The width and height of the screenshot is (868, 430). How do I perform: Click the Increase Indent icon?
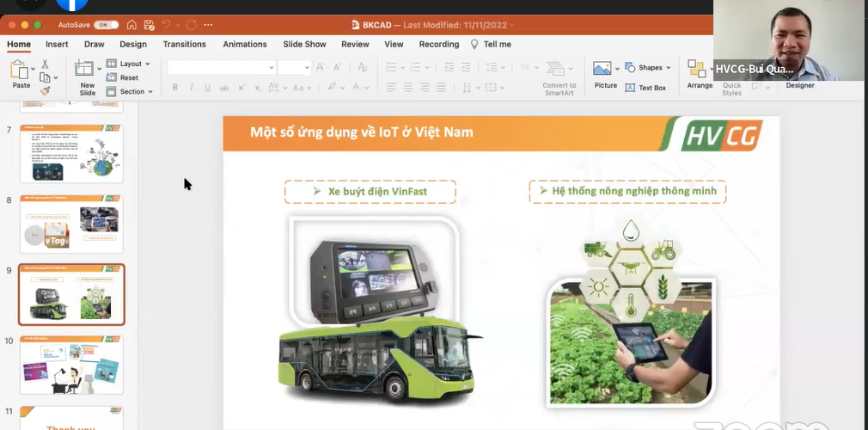click(x=466, y=67)
